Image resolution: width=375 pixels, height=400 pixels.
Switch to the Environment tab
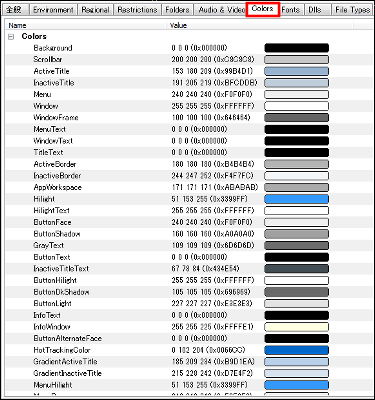click(x=53, y=10)
